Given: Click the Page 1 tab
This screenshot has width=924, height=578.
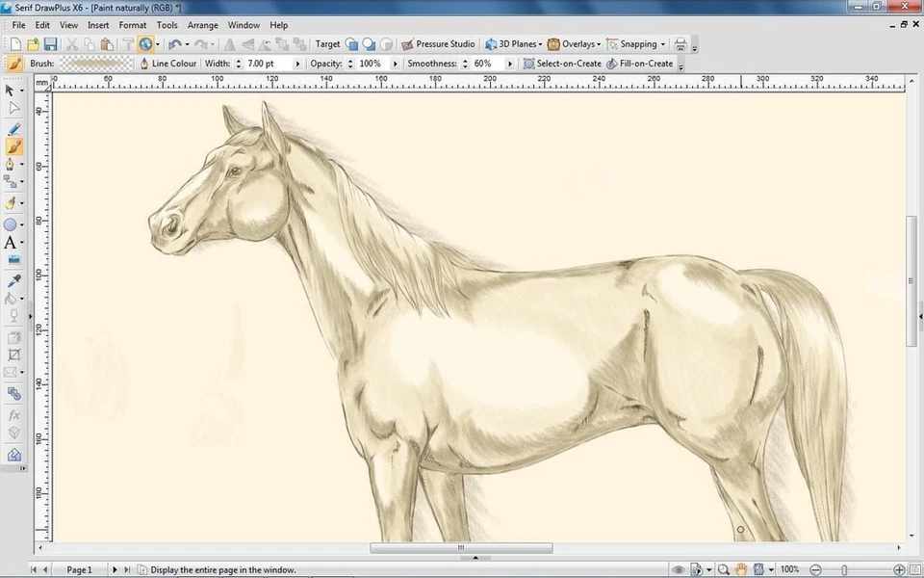Looking at the screenshot, I should (x=77, y=569).
